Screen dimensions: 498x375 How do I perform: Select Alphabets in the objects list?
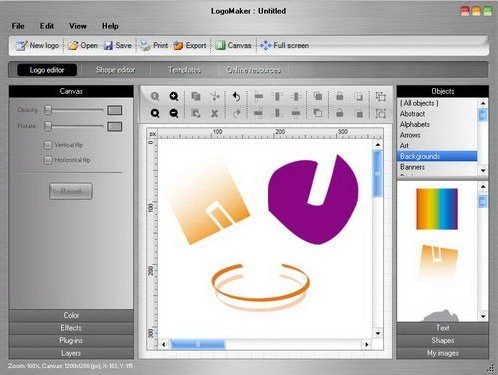437,124
